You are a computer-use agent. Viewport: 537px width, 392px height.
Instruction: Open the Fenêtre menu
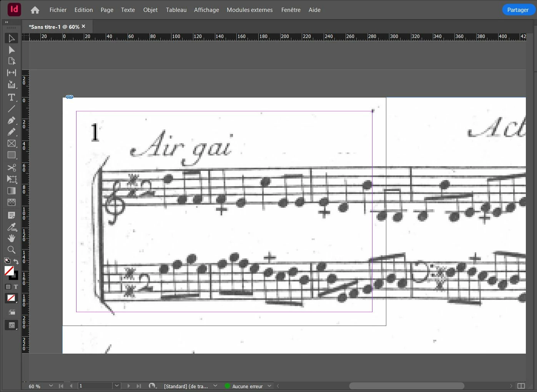pos(291,10)
